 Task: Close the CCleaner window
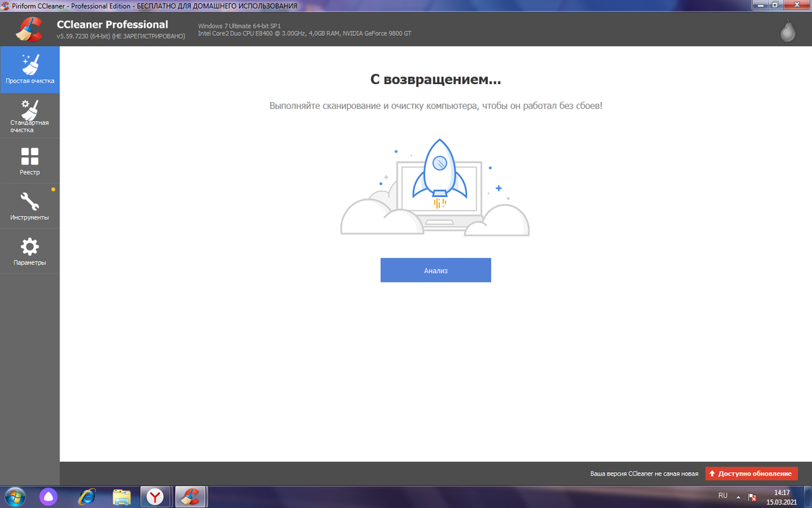[796, 5]
